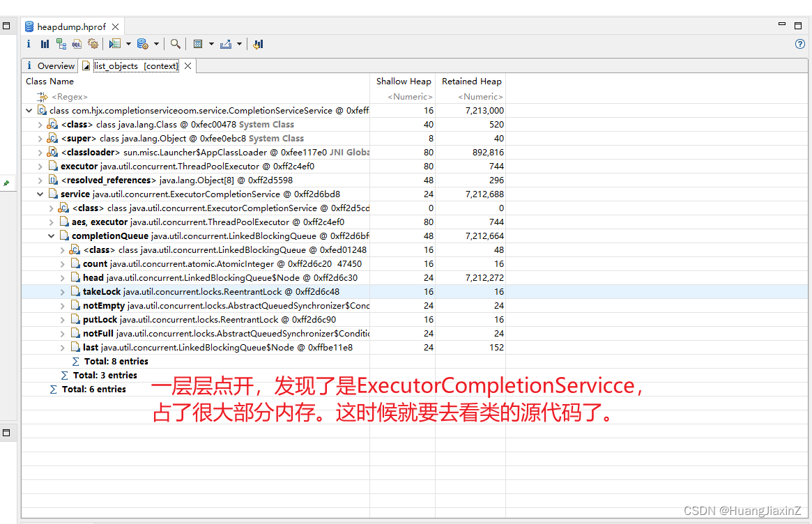Click the retained heap value 7,212,272
The width and height of the screenshot is (812, 524).
click(484, 278)
